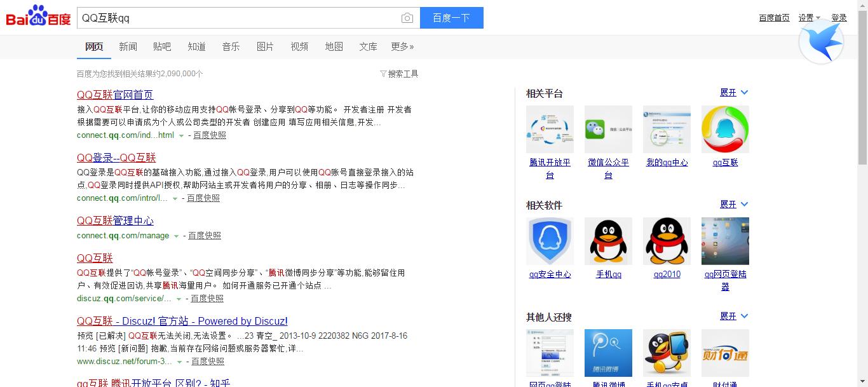Open the QQ互联官网首页 result link
This screenshot has height=387, width=868.
(115, 94)
